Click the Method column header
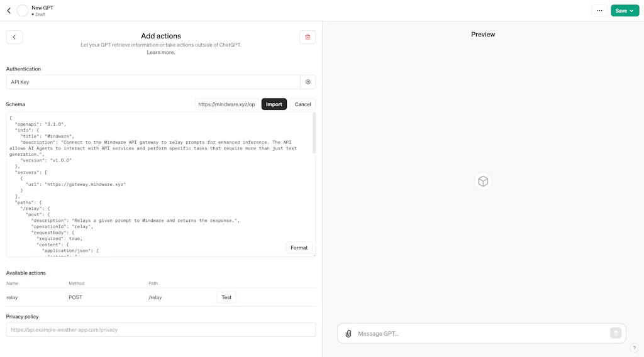 pyautogui.click(x=76, y=283)
